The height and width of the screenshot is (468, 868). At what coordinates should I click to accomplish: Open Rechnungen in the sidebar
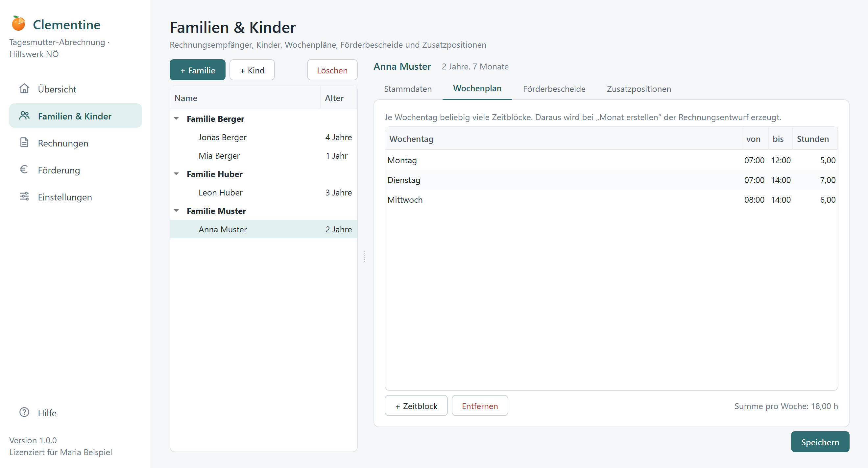76,143
